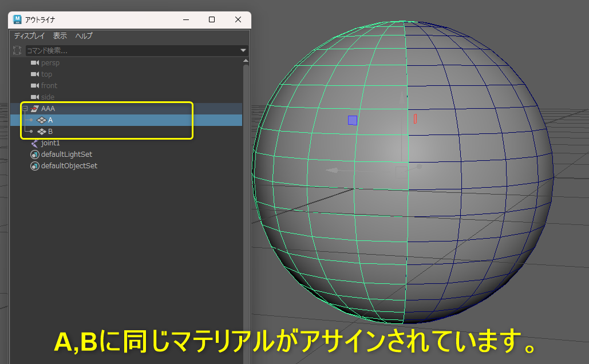Open the 表示 menu
Image resolution: width=589 pixels, height=364 pixels.
point(60,36)
